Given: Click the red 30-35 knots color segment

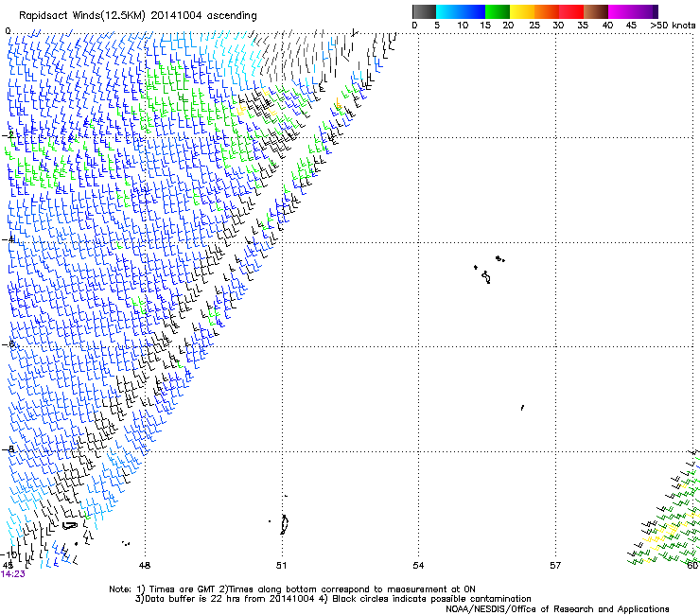Looking at the screenshot, I should tap(571, 11).
